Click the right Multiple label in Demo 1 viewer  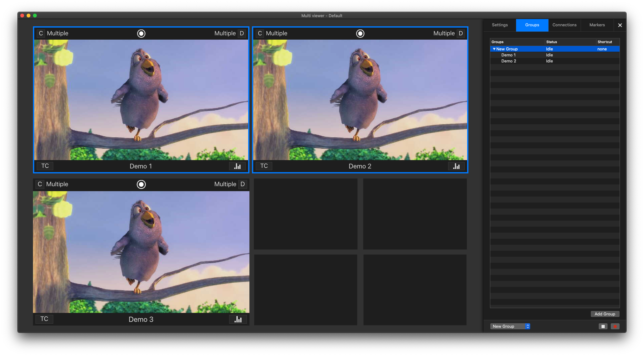point(225,33)
